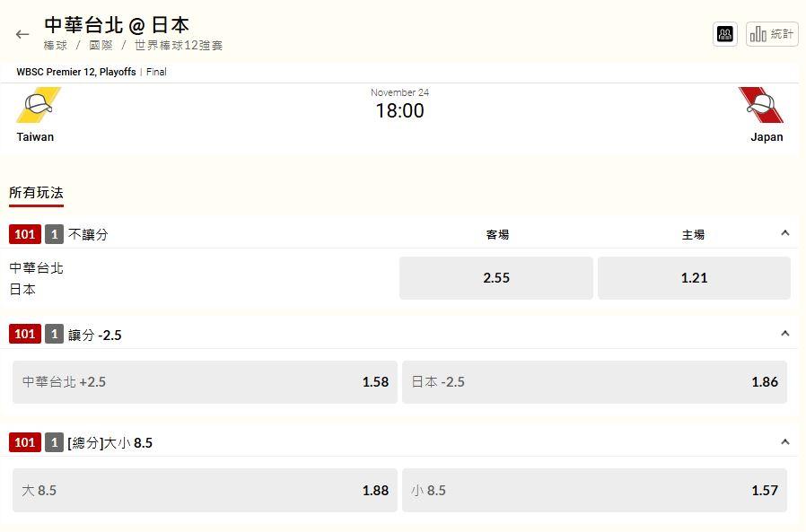Pick 中華台北 +2.5 handicap at 1.58
The width and height of the screenshot is (806, 532).
click(x=205, y=382)
